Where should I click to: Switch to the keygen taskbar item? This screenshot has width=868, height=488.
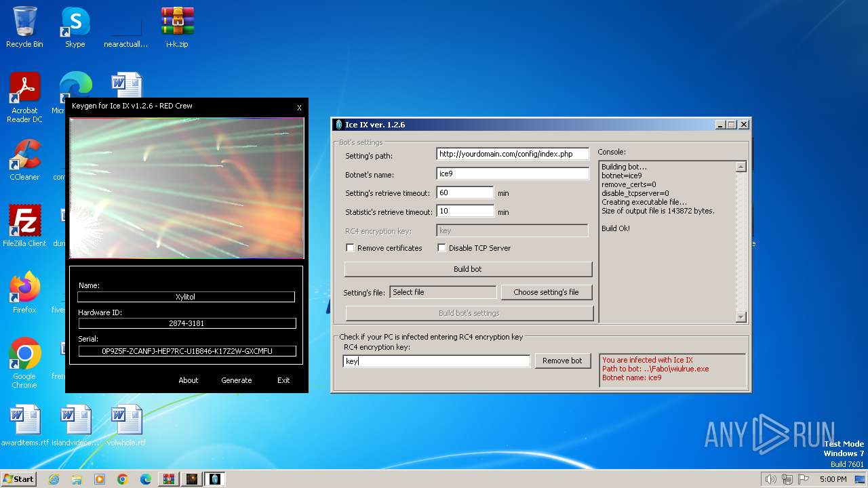[x=192, y=479]
